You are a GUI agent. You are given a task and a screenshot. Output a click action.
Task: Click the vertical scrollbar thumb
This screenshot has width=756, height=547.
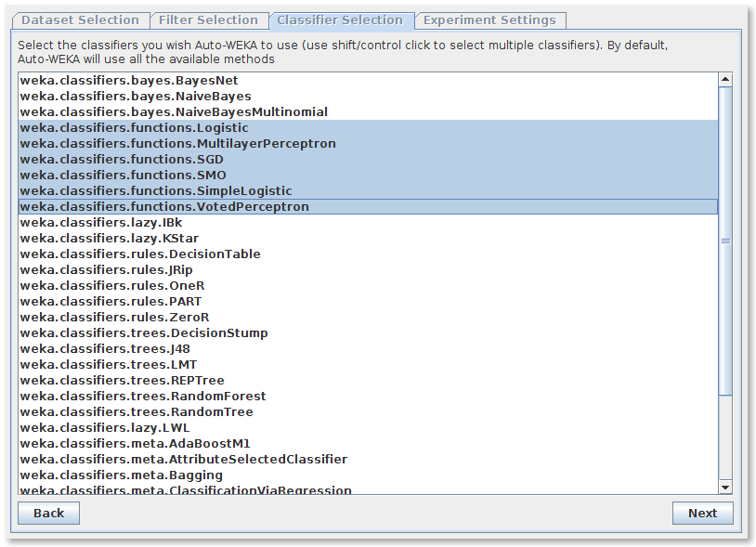[725, 241]
